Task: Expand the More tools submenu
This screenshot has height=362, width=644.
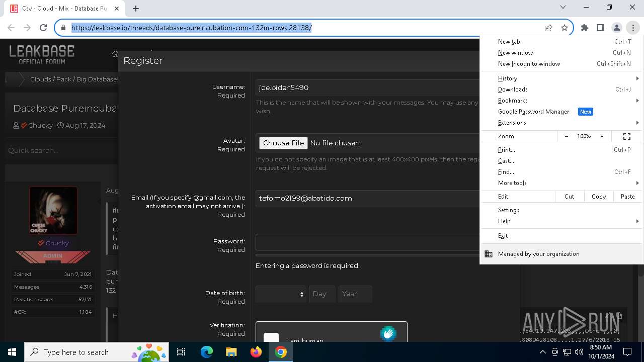Action: 561,183
